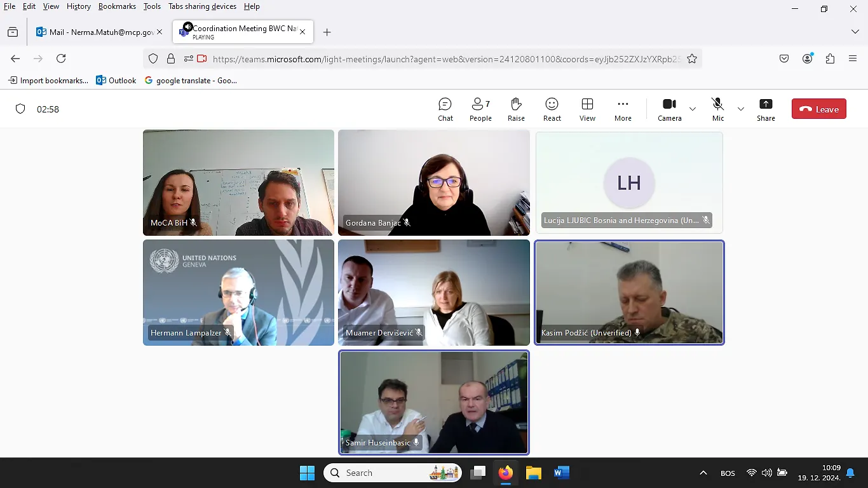The image size is (868, 488).
Task: Open the Chat panel in Teams
Action: point(445,109)
